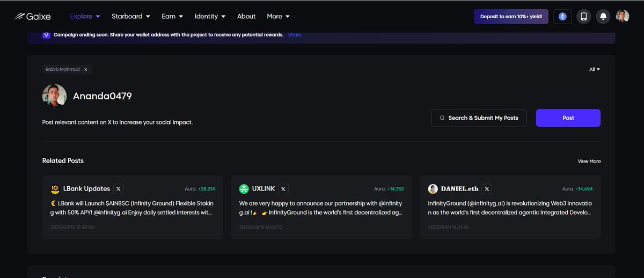Open the notifications bell
This screenshot has width=644, height=278.
coord(603,17)
